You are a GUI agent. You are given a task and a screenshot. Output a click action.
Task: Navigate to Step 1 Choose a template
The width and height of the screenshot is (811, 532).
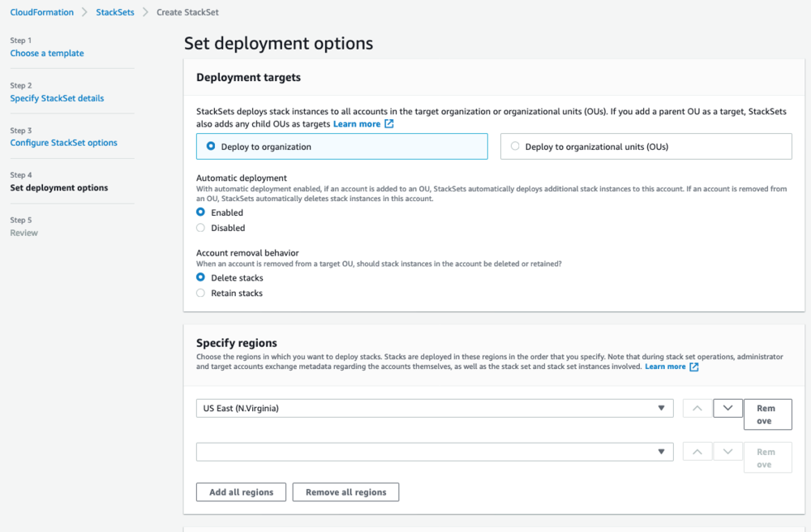click(x=46, y=53)
